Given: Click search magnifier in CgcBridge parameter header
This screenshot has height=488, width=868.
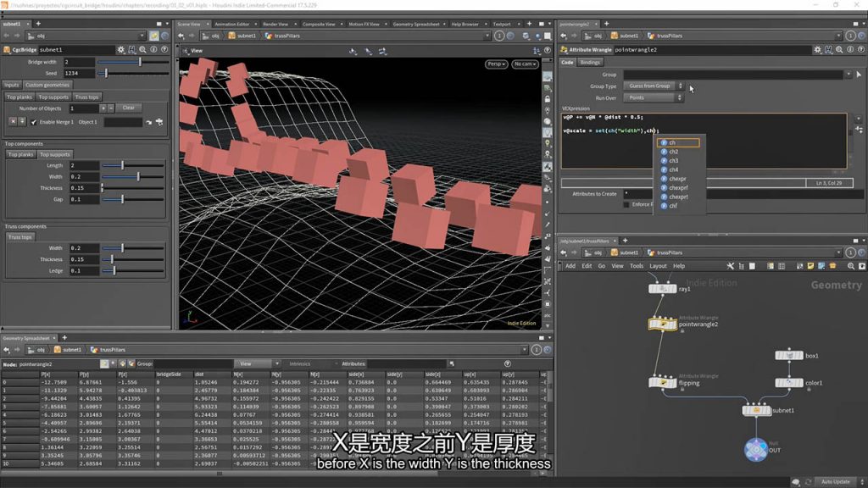Looking at the screenshot, I should 142,50.
